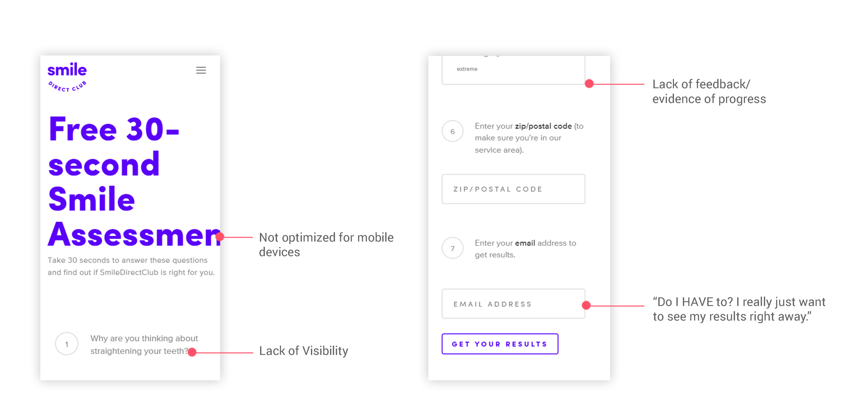Click the Smile Direct Club logo
Image resolution: width=868 pixels, height=417 pixels.
67,77
